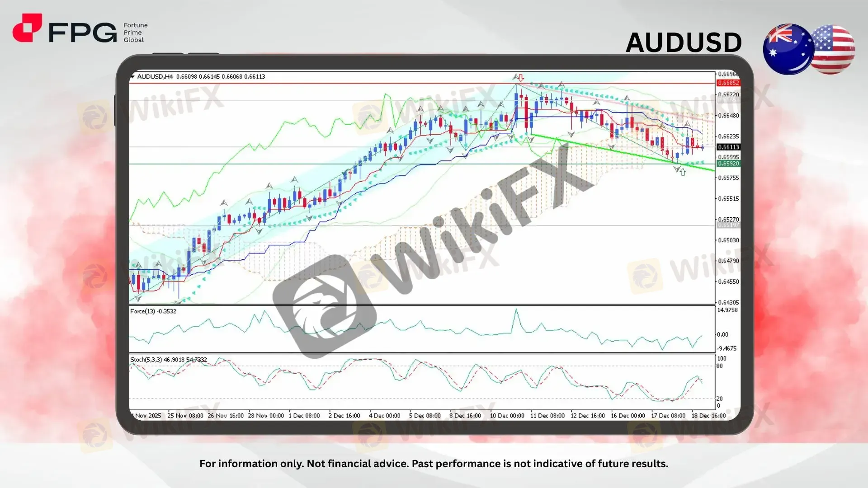Click the AUDUSD title heading

pyautogui.click(x=683, y=43)
